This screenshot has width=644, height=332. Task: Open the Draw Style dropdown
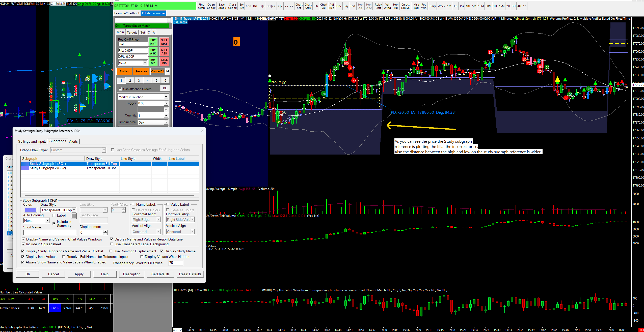tap(74, 210)
